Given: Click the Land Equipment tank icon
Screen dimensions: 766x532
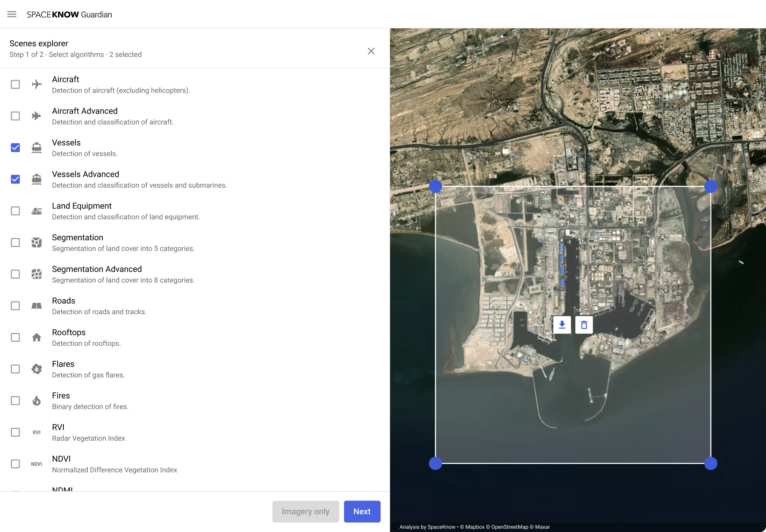Looking at the screenshot, I should click(x=37, y=211).
